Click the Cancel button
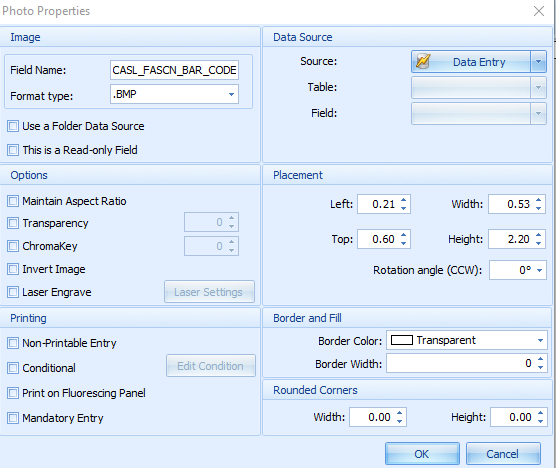The image size is (556, 468). (x=503, y=453)
